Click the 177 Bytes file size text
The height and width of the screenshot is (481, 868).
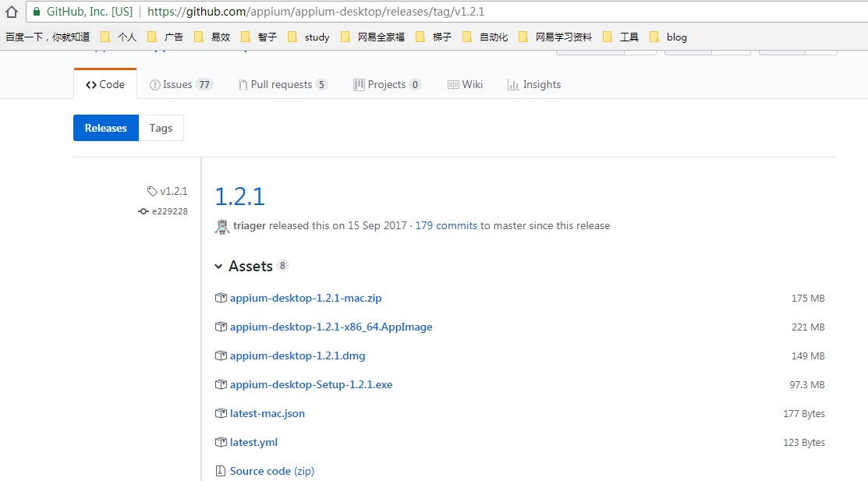point(804,413)
